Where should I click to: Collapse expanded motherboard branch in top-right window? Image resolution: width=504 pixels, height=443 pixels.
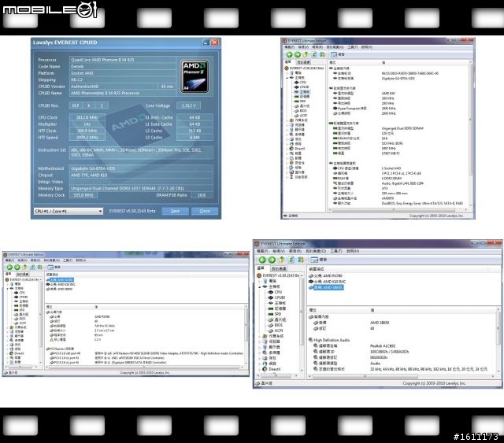pos(287,78)
